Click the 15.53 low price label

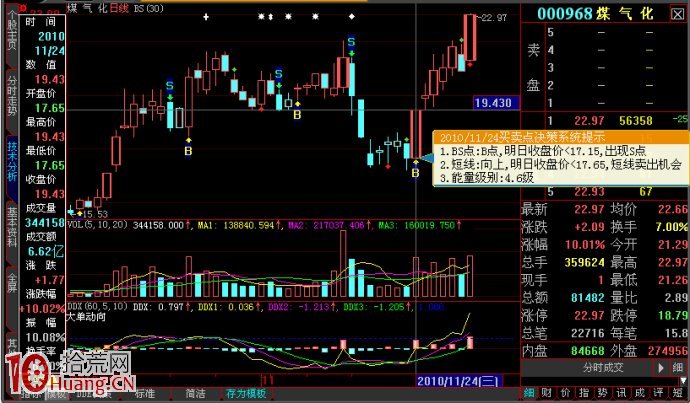pos(95,214)
